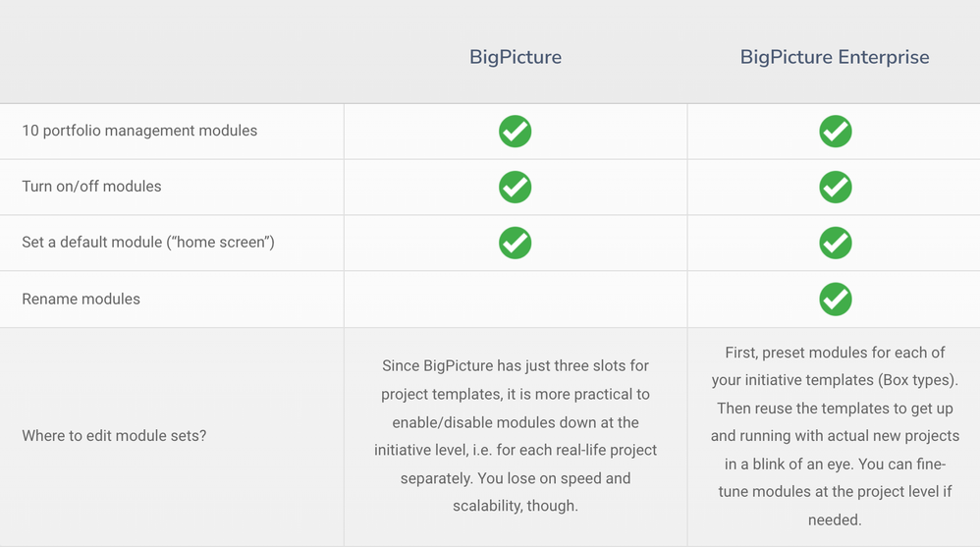Click empty BigPicture cell for Rename modules
Screen dimensions: 980x547
pos(516,300)
